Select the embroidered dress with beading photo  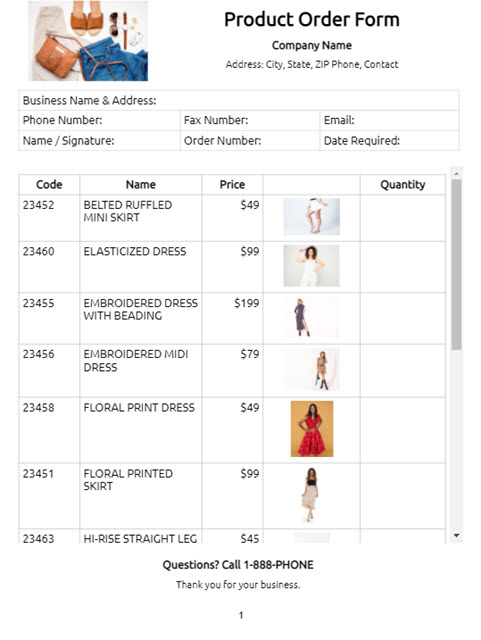click(312, 317)
